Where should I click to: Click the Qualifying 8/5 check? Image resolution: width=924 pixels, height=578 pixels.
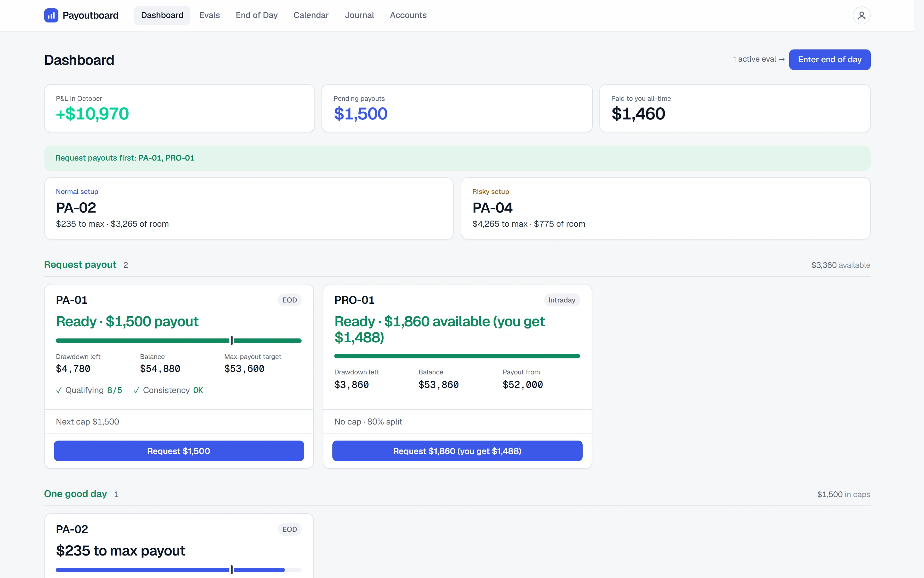(x=89, y=390)
